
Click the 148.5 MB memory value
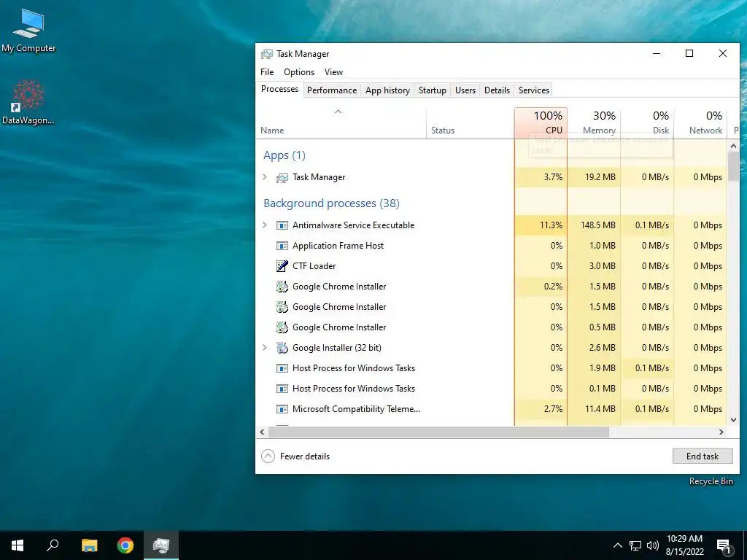pos(598,225)
